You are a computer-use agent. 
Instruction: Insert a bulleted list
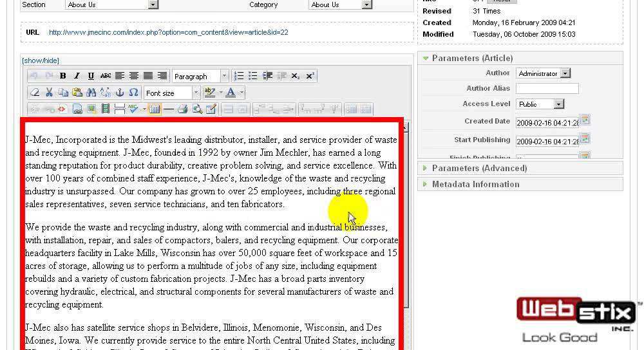pos(253,76)
